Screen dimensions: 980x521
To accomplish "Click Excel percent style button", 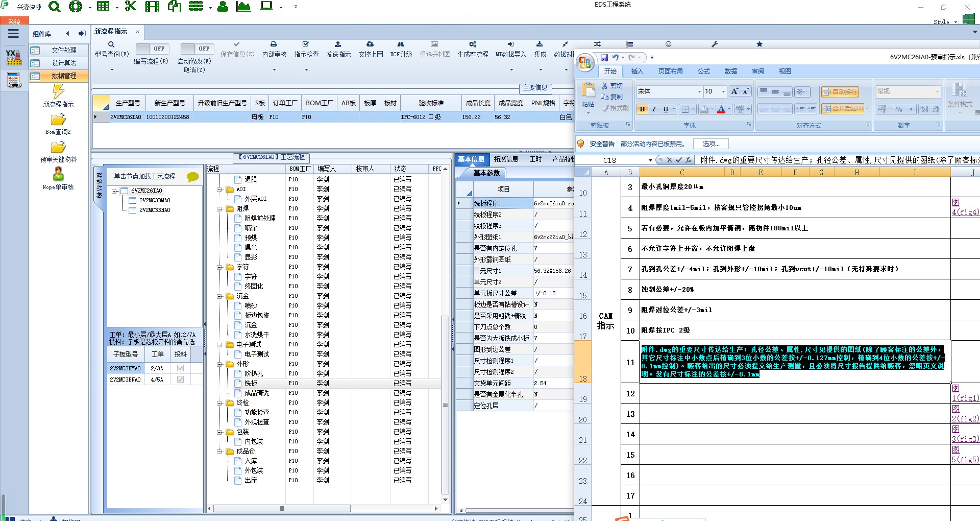I will pos(899,109).
